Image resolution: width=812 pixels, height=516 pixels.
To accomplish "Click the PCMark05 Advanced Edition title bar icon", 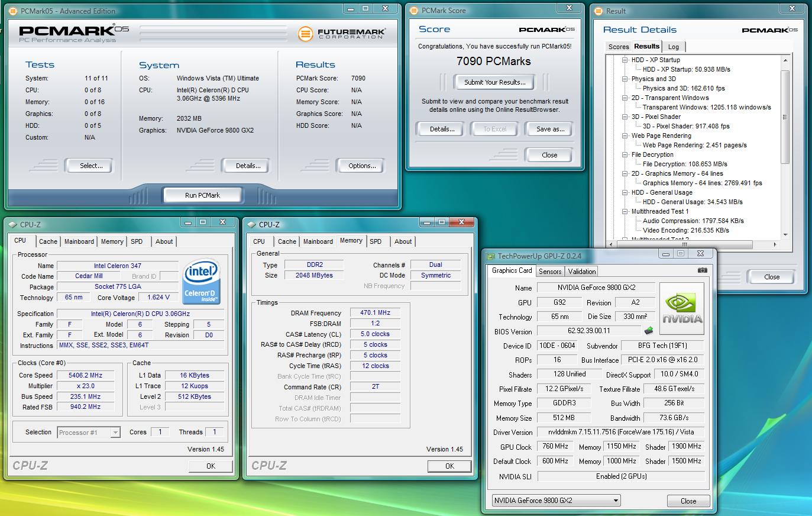I will pos(14,11).
